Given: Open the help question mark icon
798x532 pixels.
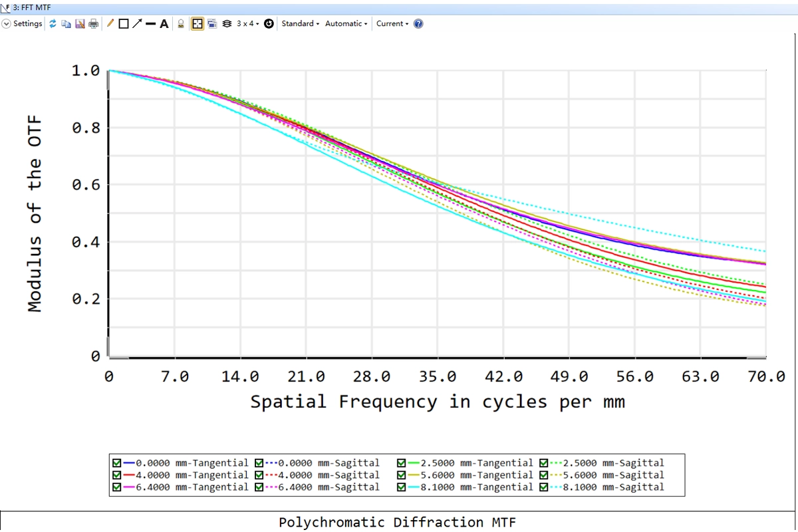Looking at the screenshot, I should (418, 23).
